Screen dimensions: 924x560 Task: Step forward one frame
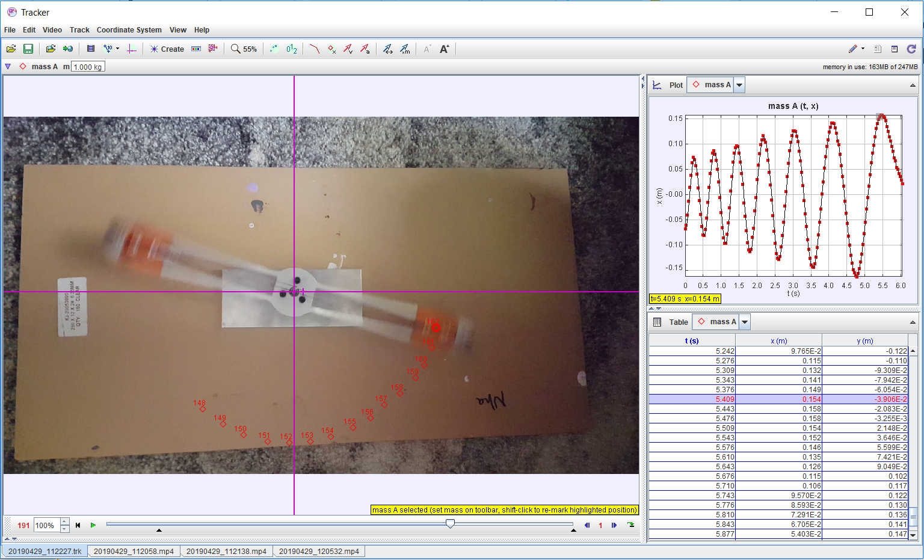[x=614, y=525]
